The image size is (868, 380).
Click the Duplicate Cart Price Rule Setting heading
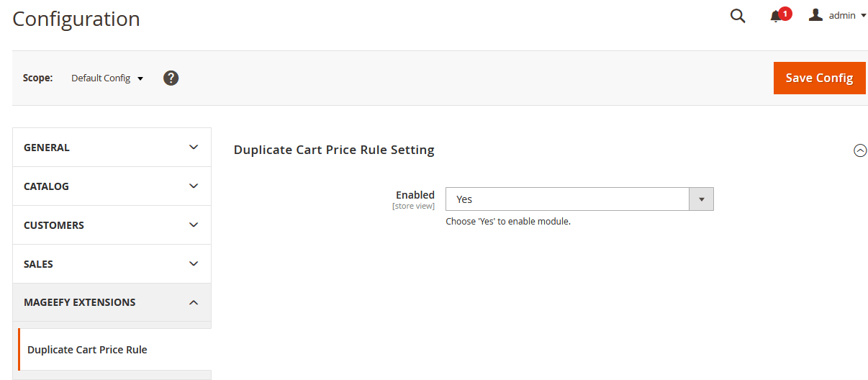(334, 150)
